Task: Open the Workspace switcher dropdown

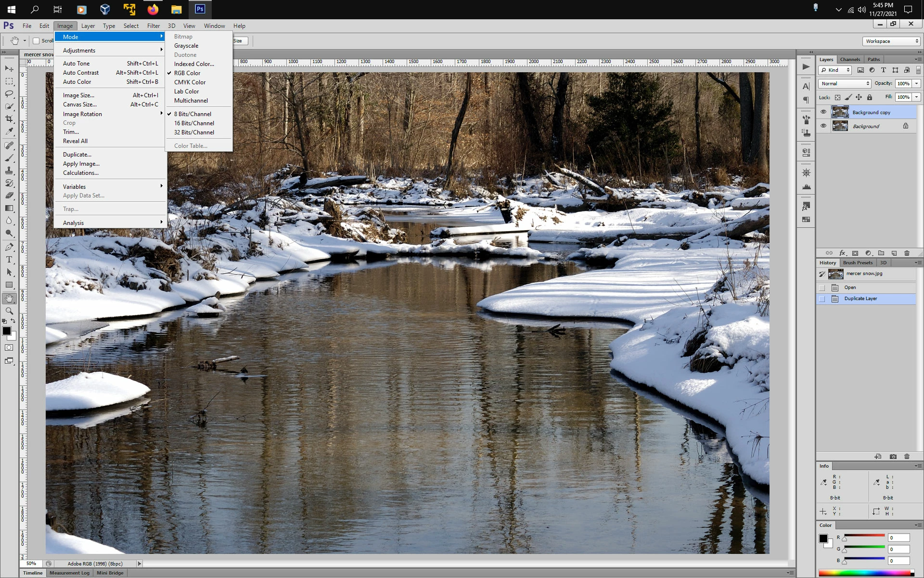Action: tap(891, 41)
